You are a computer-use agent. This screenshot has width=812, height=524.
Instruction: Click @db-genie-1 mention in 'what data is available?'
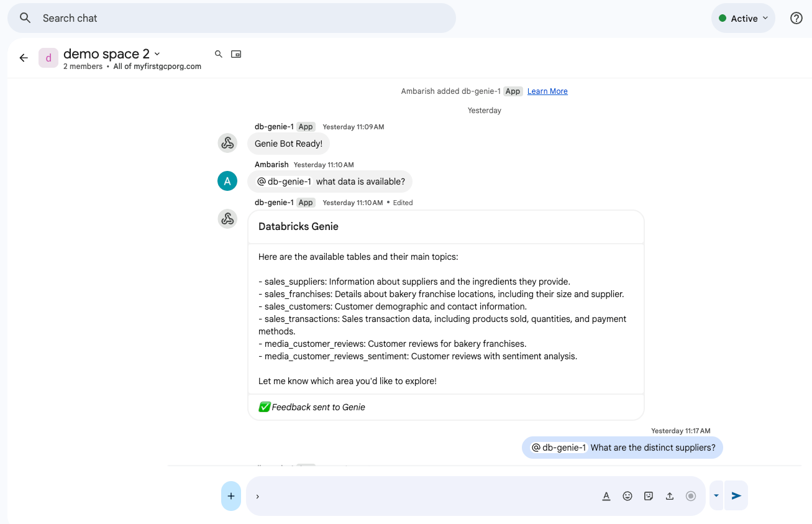pyautogui.click(x=284, y=182)
